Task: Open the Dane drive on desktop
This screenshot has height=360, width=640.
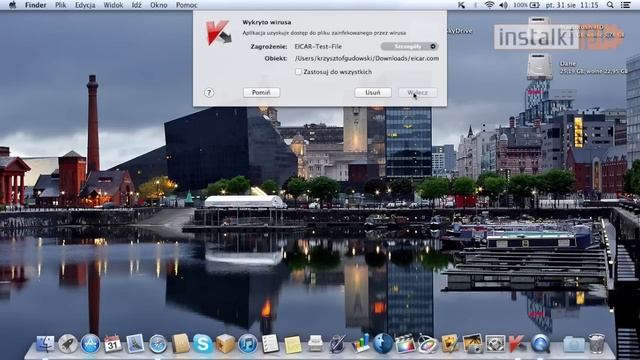Action: pos(539,67)
